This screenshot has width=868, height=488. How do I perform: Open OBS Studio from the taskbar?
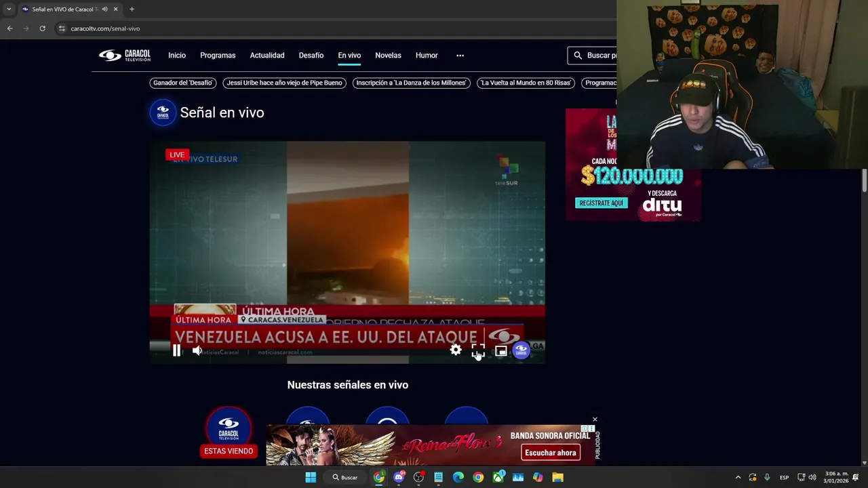tap(418, 477)
